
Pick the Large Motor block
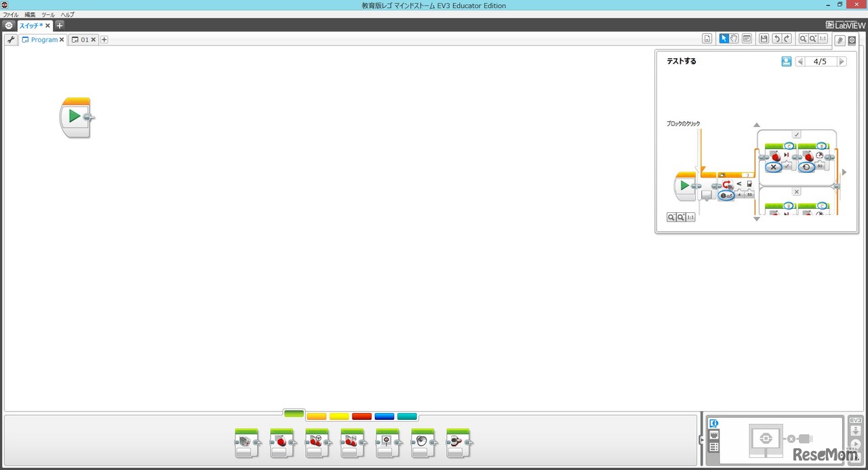point(282,442)
